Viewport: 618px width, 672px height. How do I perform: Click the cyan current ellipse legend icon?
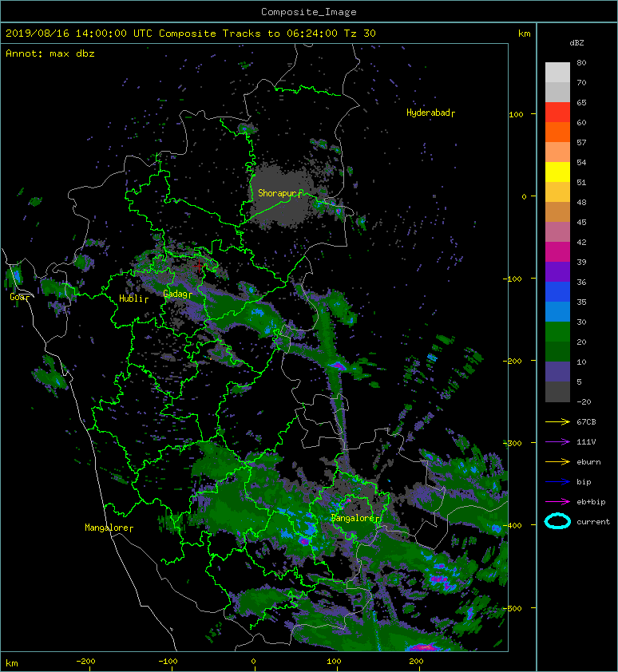click(557, 521)
